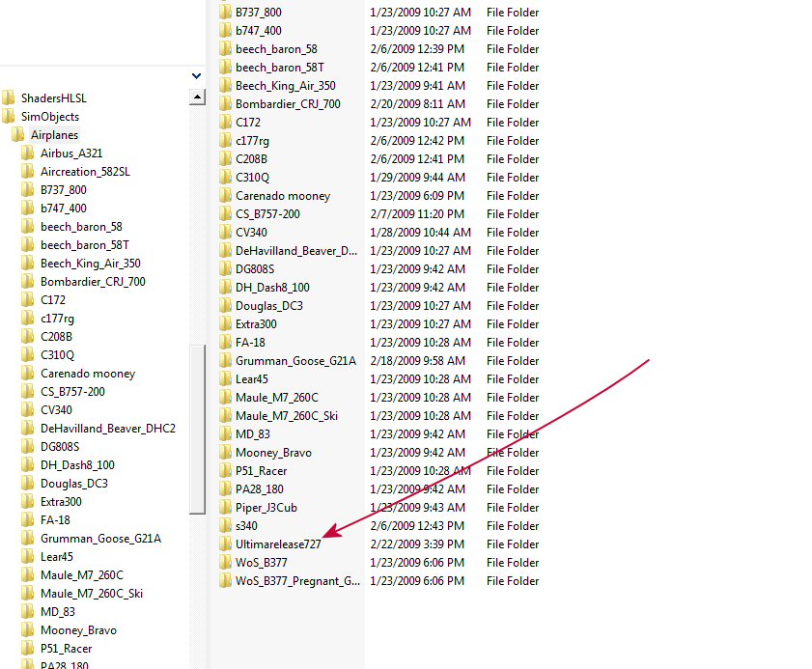Select the Airplanes folder in the tree

coord(54,134)
